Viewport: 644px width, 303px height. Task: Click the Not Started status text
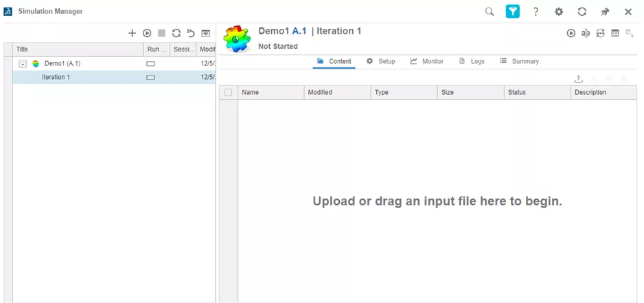pyautogui.click(x=278, y=47)
